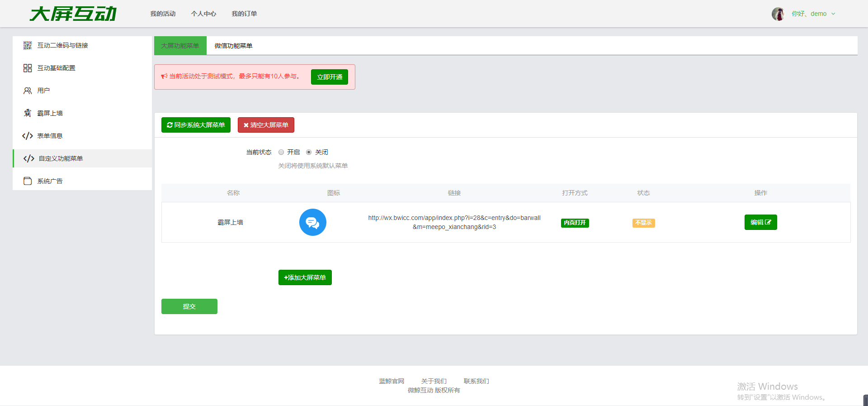Open 我的订单 in top navigation
Screen dimensions: 868x406
pos(244,14)
